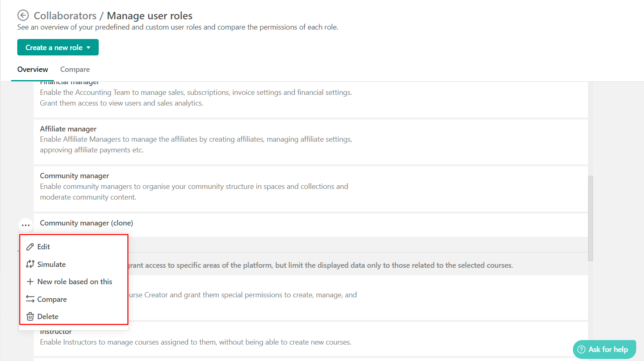
Task: Click the trash can icon next to Delete
Action: 30,316
